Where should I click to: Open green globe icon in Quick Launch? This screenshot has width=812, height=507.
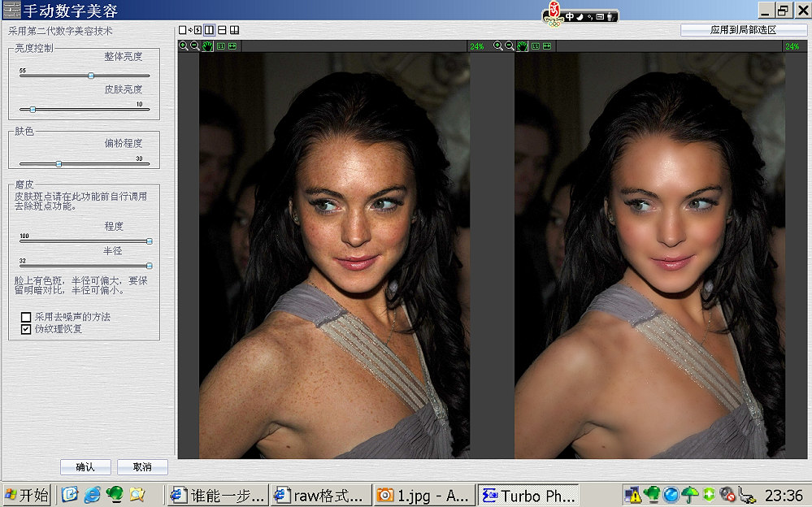(x=115, y=494)
